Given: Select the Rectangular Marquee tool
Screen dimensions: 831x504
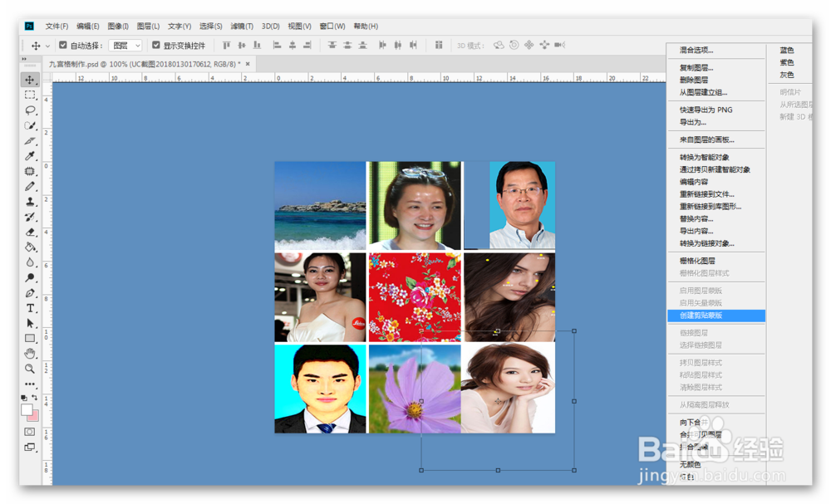Looking at the screenshot, I should pyautogui.click(x=30, y=95).
